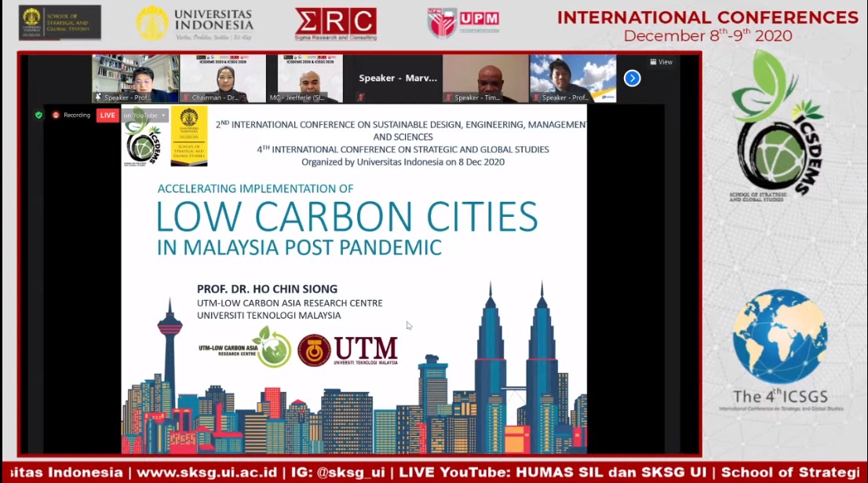The image size is (868, 483).
Task: Click 'ACCELERATING IMPLEMENTATION OF' on the slide
Action: coord(255,188)
